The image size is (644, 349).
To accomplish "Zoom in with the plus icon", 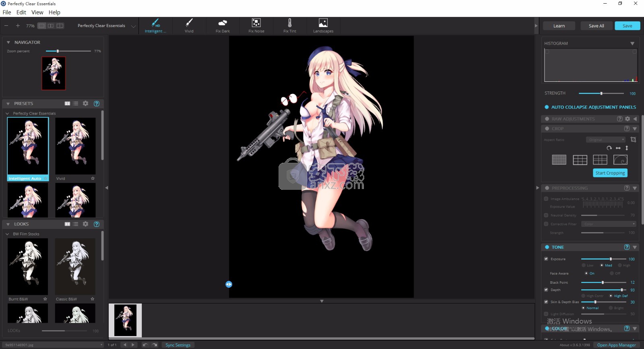I will click(18, 25).
